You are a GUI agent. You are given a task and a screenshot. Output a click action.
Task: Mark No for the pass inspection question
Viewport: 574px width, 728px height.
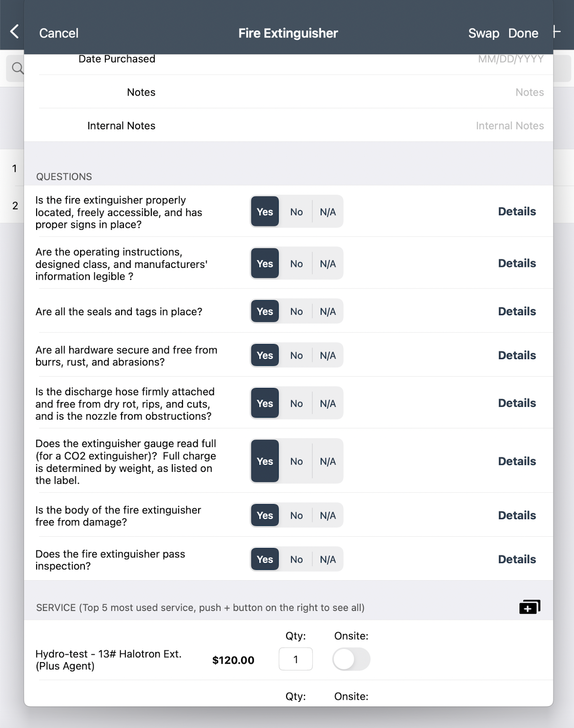[x=296, y=559]
